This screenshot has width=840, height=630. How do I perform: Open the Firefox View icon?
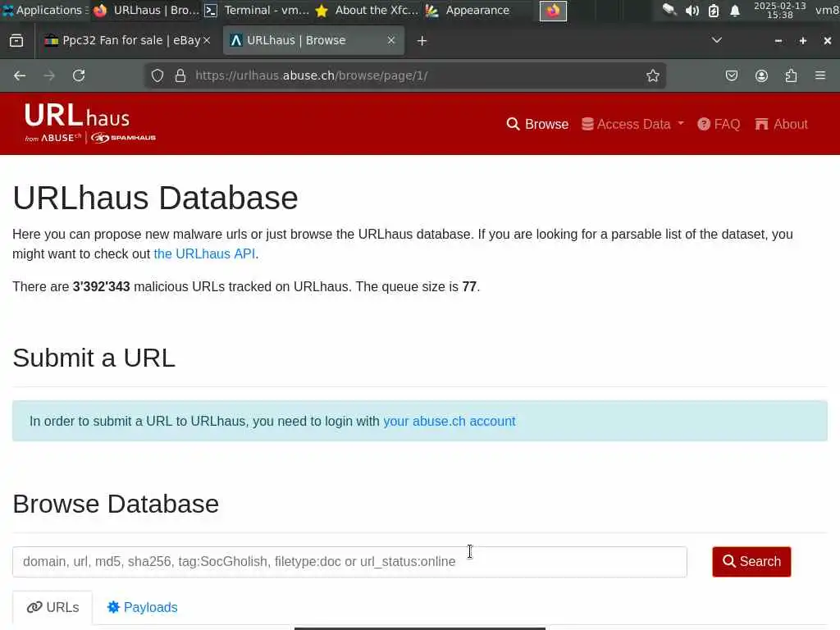(16, 41)
